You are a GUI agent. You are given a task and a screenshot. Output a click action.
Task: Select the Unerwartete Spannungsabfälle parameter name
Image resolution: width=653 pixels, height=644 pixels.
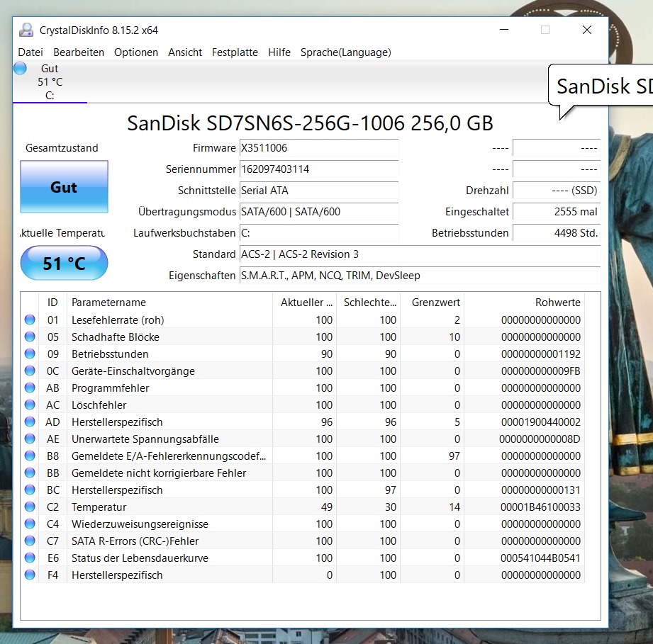click(x=145, y=439)
